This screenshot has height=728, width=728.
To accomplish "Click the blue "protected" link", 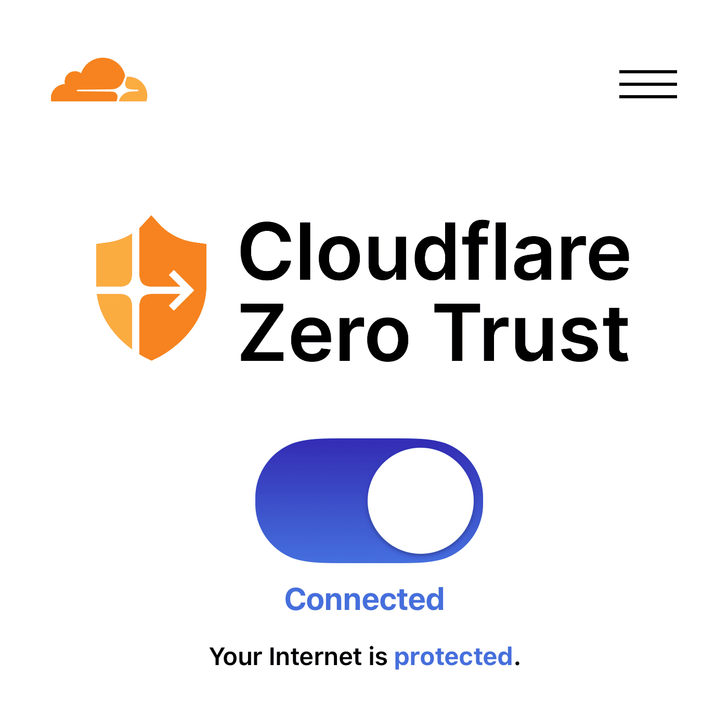I will click(453, 657).
